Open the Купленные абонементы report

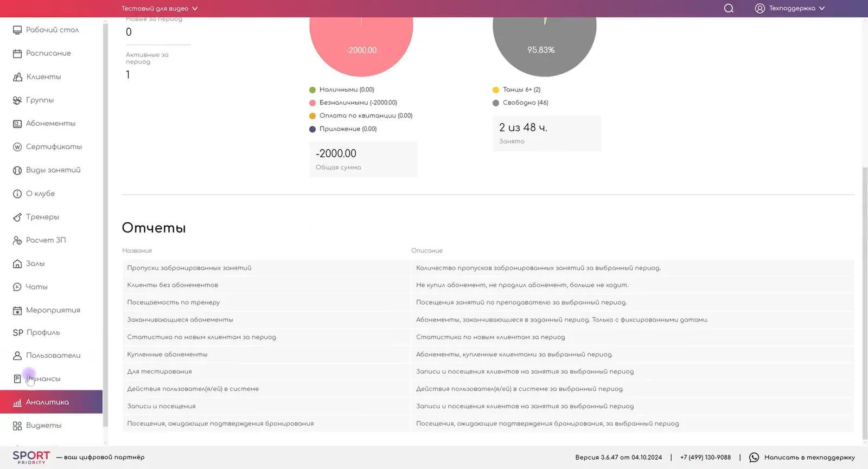click(167, 354)
